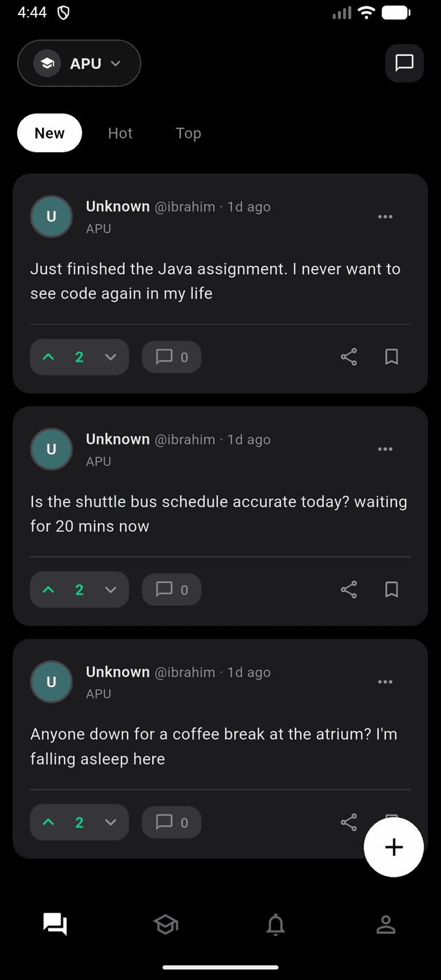Downvote the shuttle bus post
This screenshot has height=980, width=441.
point(110,589)
